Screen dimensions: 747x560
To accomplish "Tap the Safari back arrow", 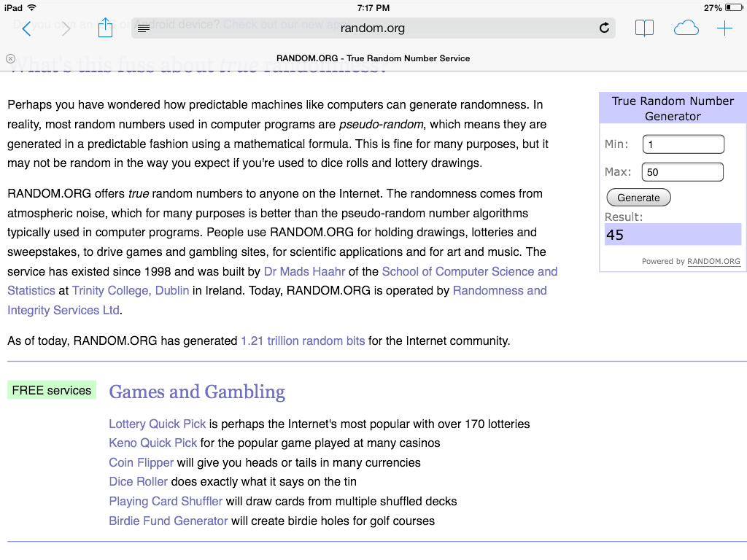I will pos(27,28).
